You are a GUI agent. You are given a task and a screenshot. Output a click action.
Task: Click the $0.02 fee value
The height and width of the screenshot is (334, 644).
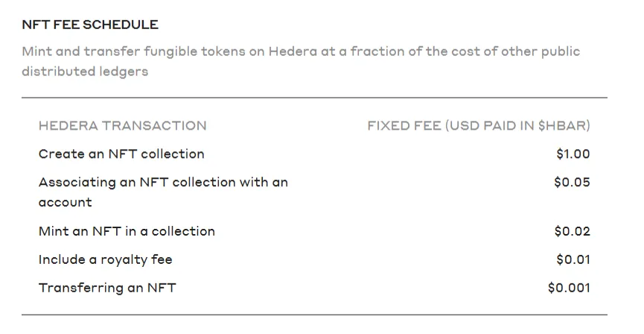[572, 231]
